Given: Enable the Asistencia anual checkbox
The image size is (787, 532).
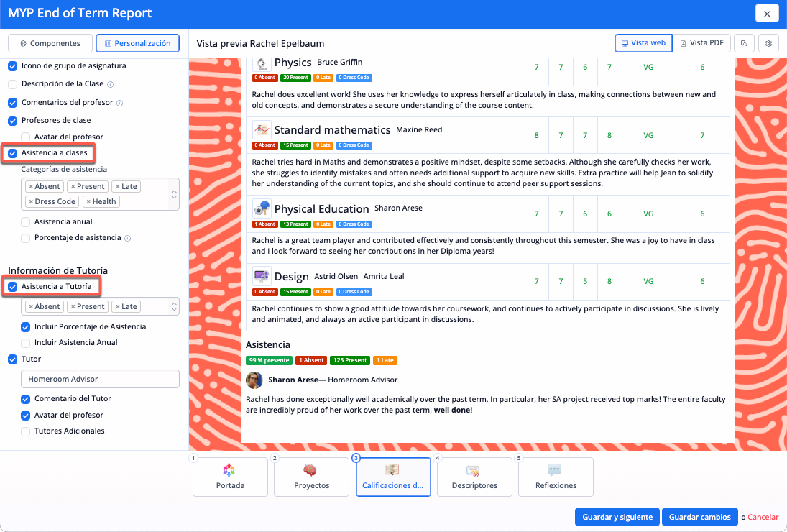Looking at the screenshot, I should [26, 222].
